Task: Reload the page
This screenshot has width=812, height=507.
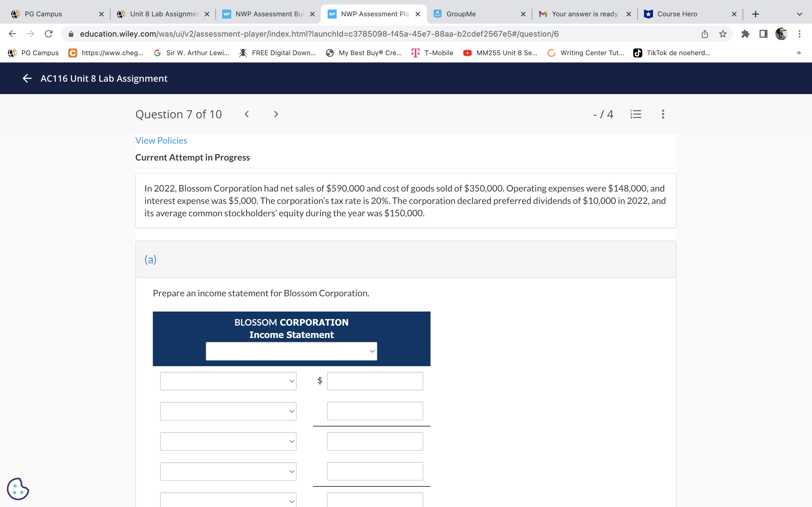Action: 49,34
